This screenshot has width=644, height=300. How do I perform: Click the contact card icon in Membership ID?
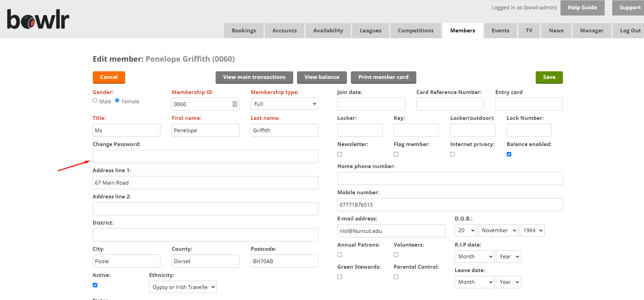point(235,104)
